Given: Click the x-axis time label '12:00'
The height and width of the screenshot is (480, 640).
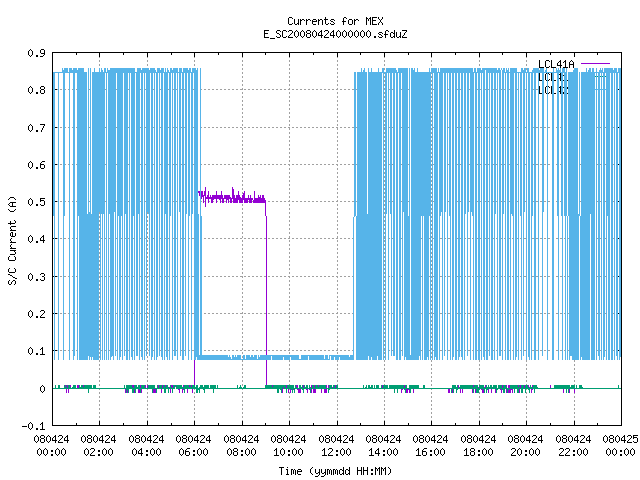Looking at the screenshot, I should (x=336, y=452).
